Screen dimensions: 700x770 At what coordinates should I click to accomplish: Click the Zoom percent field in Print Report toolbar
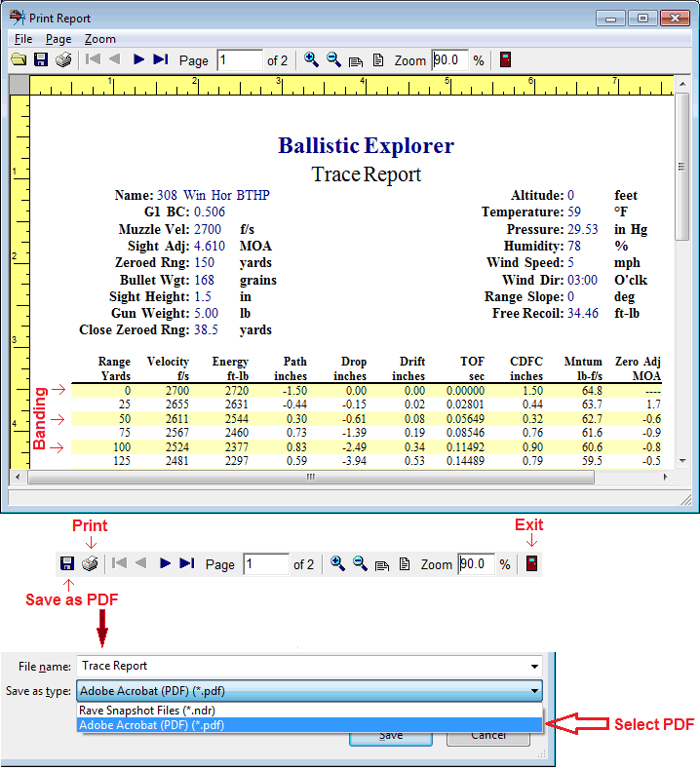(450, 60)
